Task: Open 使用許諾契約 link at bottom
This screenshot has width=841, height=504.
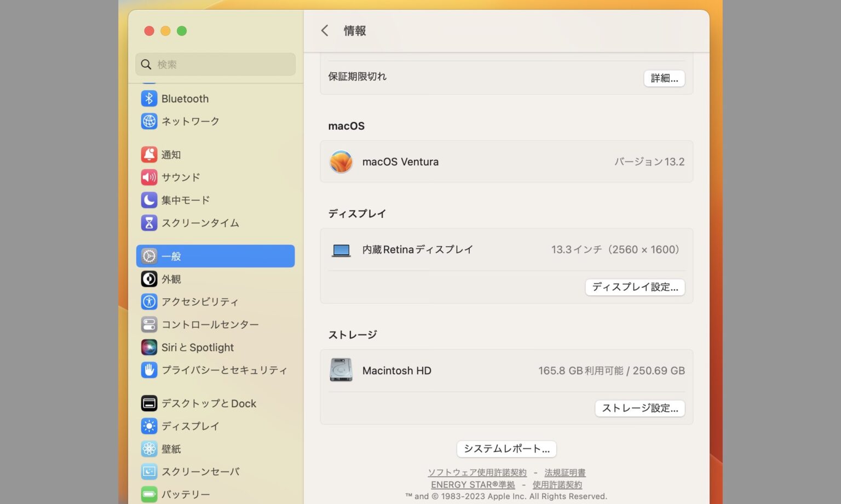Action: click(557, 484)
